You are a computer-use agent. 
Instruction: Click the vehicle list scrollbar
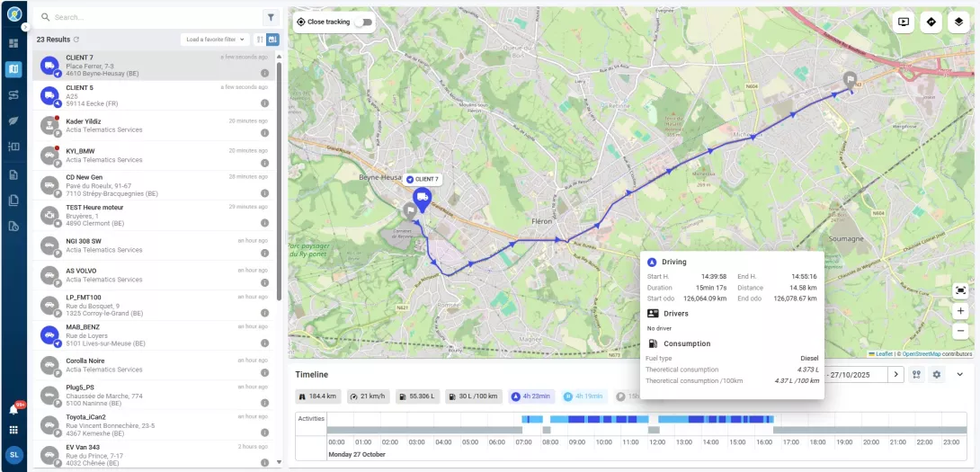coord(279,182)
